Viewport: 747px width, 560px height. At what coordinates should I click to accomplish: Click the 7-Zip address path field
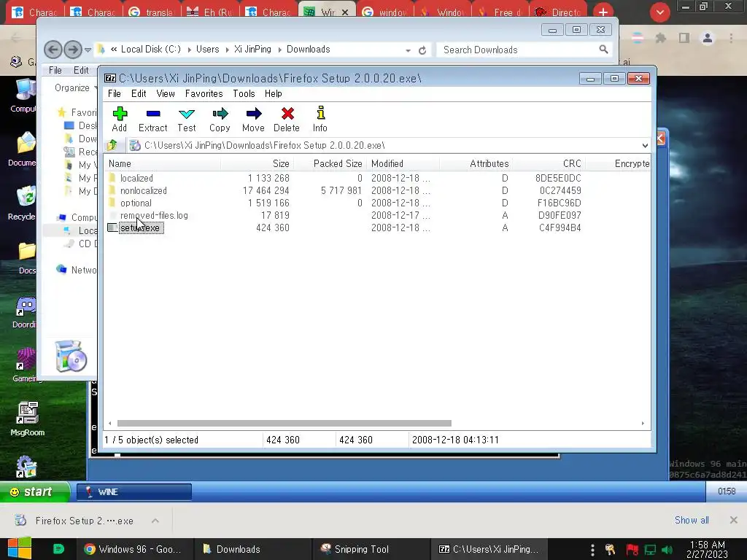click(x=384, y=145)
